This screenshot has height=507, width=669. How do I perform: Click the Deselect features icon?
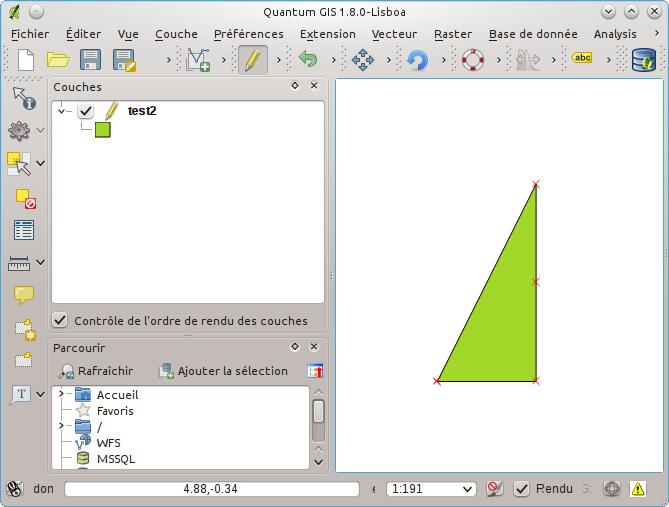click(25, 198)
